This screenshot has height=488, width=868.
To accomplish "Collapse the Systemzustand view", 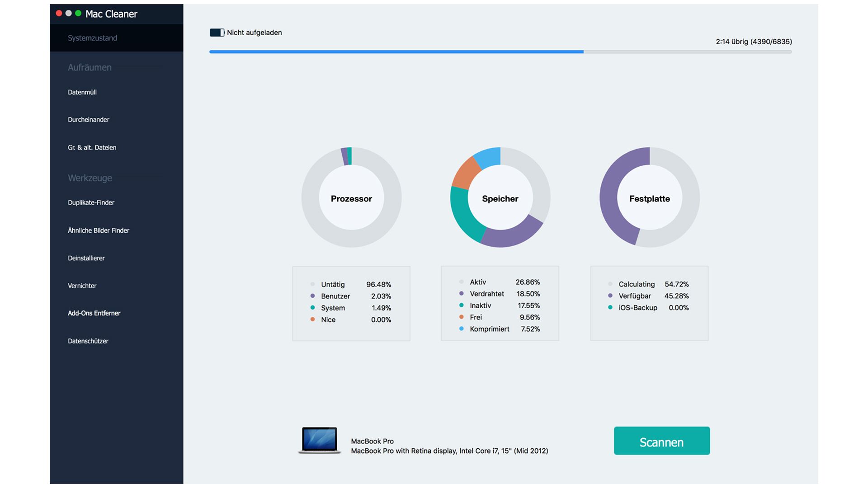I will 93,38.
